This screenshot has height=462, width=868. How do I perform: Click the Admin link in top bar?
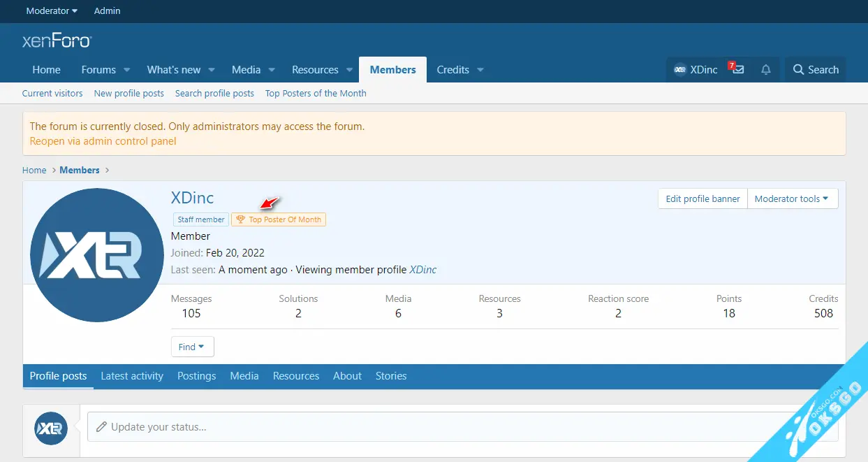click(x=108, y=10)
